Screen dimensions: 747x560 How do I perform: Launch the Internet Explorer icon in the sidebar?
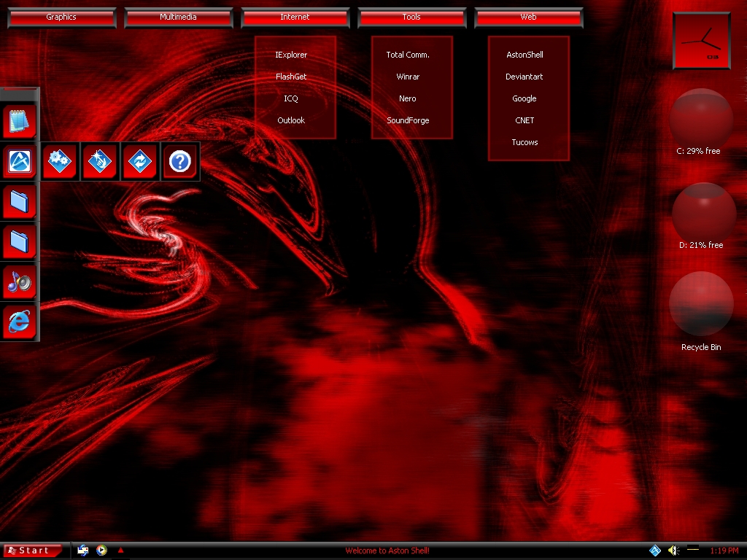(x=20, y=322)
